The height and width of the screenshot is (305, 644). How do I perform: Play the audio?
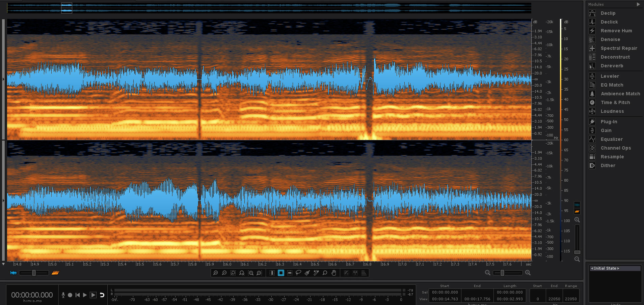[85, 295]
